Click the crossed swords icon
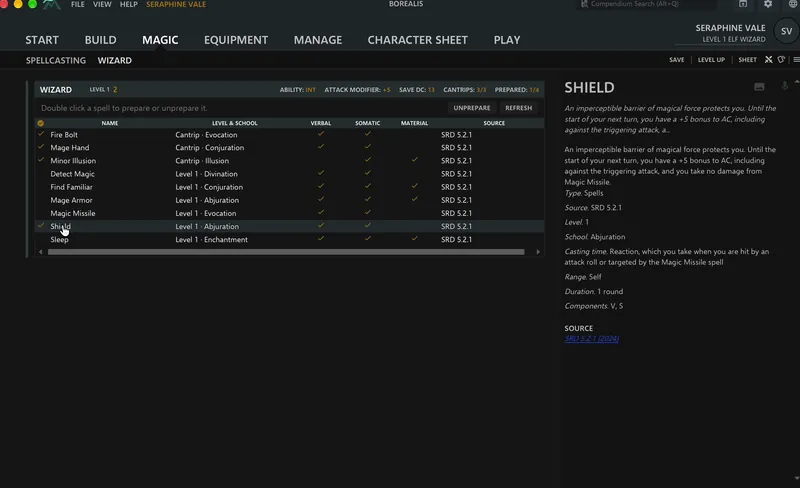800x488 pixels. 768,60
